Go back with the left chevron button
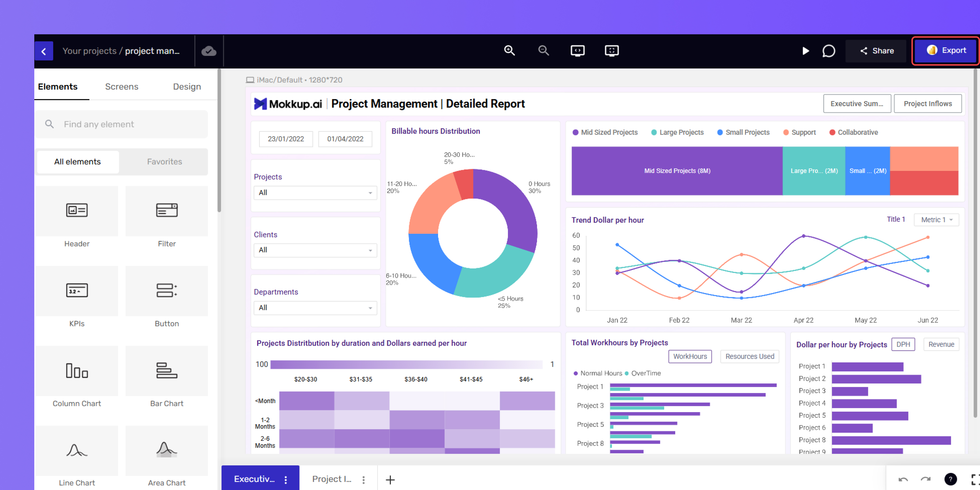Viewport: 980px width, 490px height. pos(44,51)
